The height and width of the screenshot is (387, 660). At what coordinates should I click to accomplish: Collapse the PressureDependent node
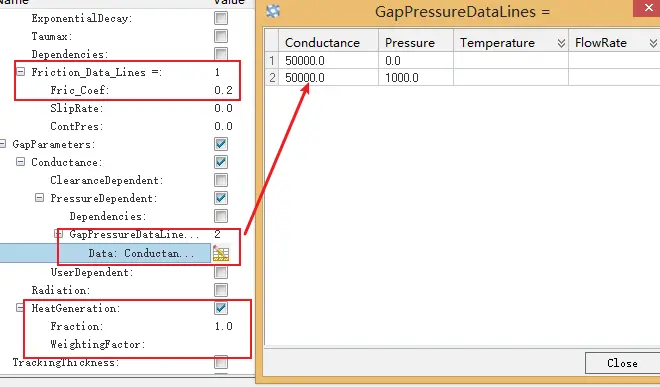pos(39,198)
